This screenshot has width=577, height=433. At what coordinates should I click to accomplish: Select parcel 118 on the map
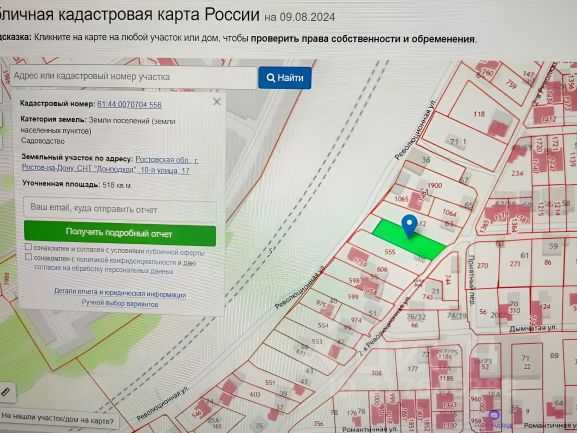click(479, 114)
